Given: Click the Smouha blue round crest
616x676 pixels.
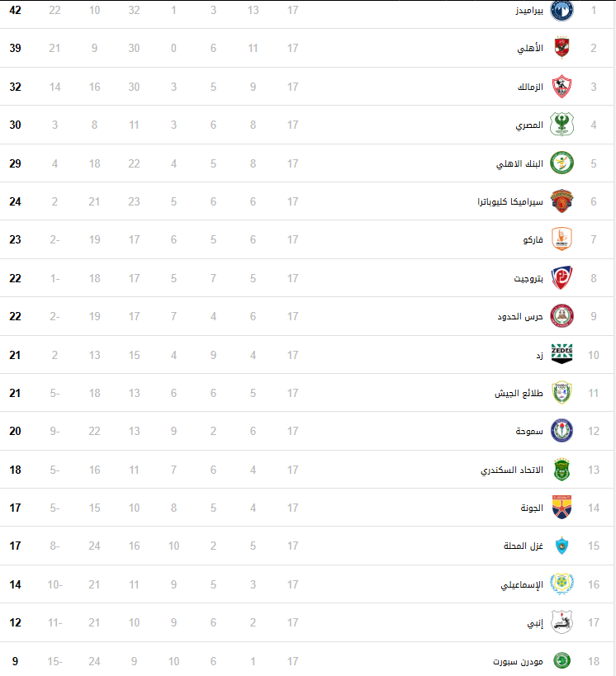Looking at the screenshot, I should coord(562,431).
